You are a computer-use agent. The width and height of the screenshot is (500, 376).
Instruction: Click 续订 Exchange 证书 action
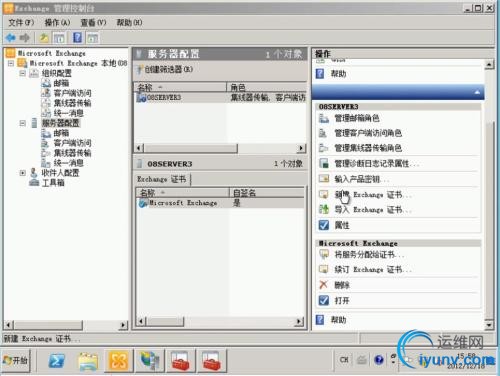tap(373, 269)
